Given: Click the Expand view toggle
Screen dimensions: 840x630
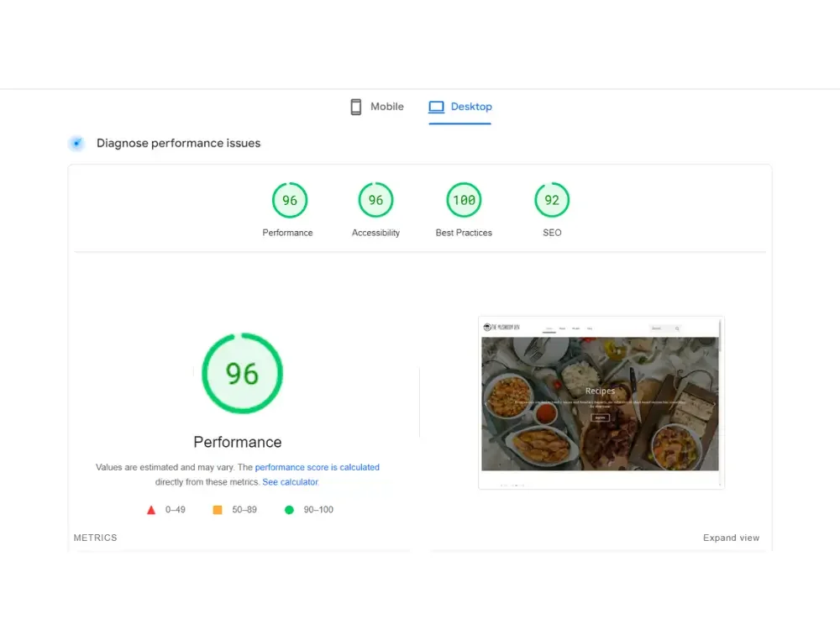Looking at the screenshot, I should [x=732, y=538].
